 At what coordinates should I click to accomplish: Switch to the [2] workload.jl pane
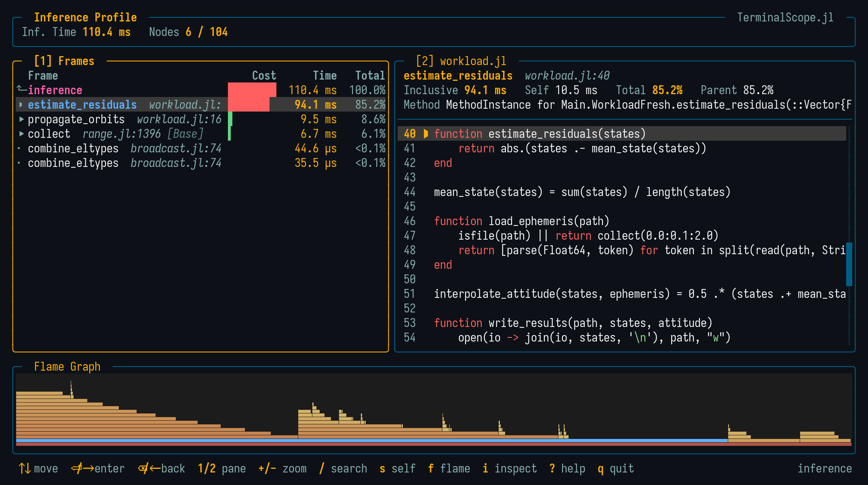[461, 61]
